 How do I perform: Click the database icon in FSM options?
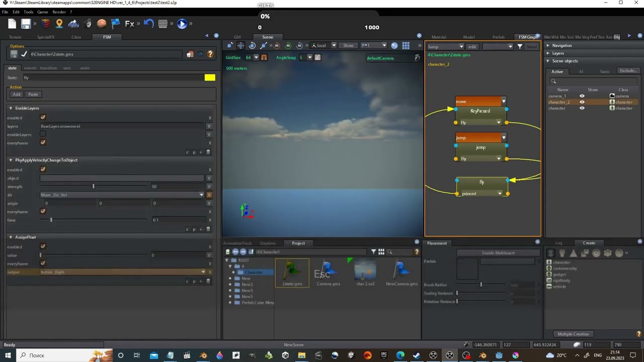190,54
